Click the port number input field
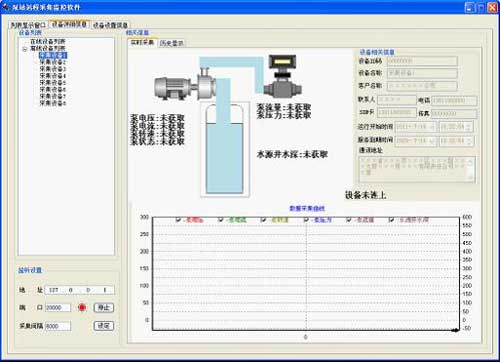Viewport: 500px width, 362px height. pyautogui.click(x=58, y=307)
